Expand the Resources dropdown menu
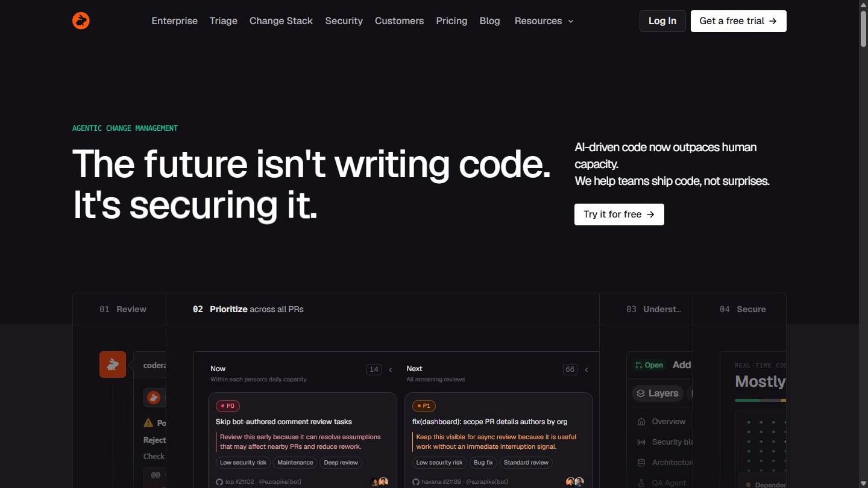 click(544, 21)
